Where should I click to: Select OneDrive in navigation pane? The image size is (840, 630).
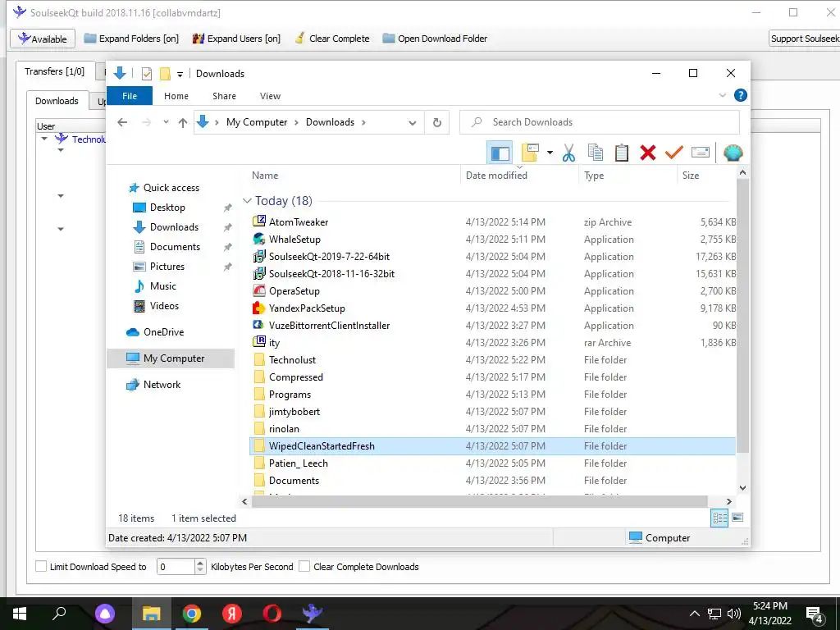point(163,332)
